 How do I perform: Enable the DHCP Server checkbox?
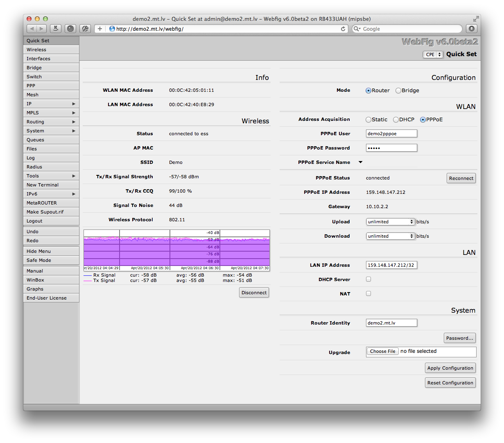click(368, 279)
